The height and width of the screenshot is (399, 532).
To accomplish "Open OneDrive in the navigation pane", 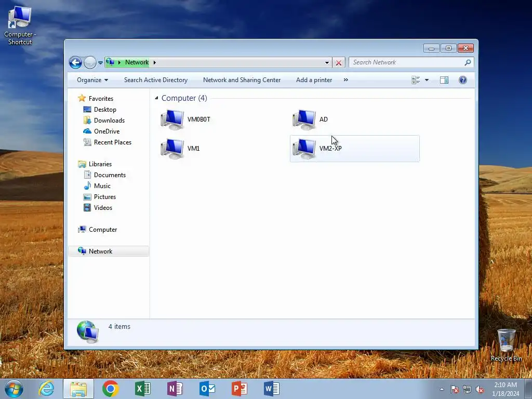I will tap(107, 131).
